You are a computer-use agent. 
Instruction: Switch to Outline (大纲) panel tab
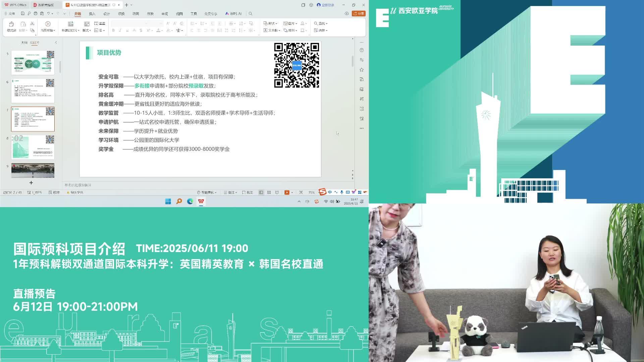(24, 43)
